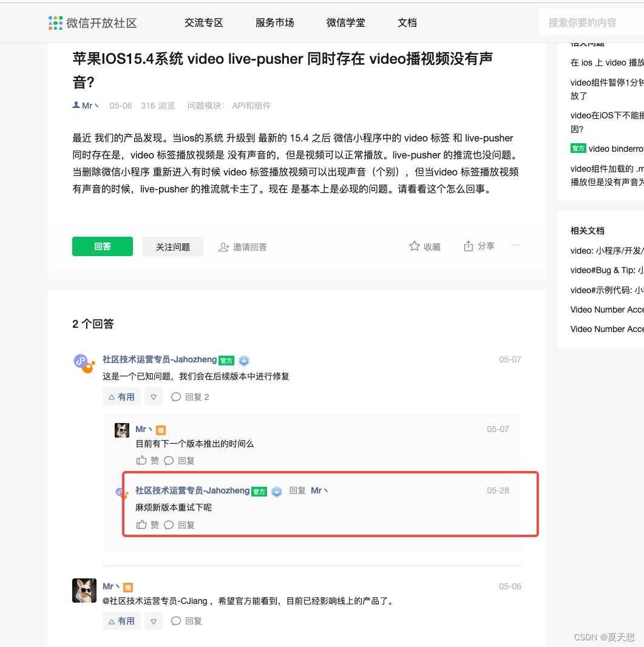Expand 回复 2 replies on Jahozheng's answer
644x647 pixels.
click(190, 397)
